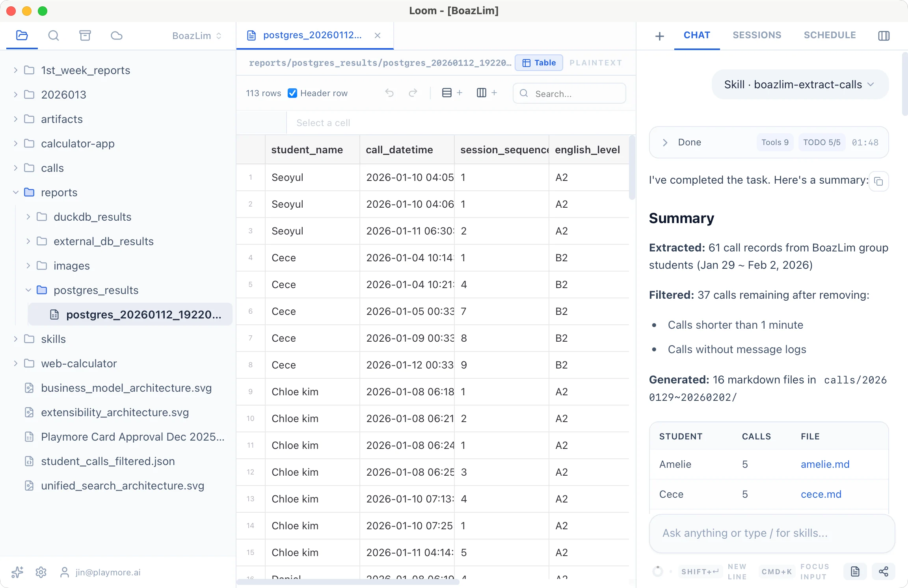Click the archive box sidebar icon
This screenshot has width=908, height=588.
[x=85, y=36]
